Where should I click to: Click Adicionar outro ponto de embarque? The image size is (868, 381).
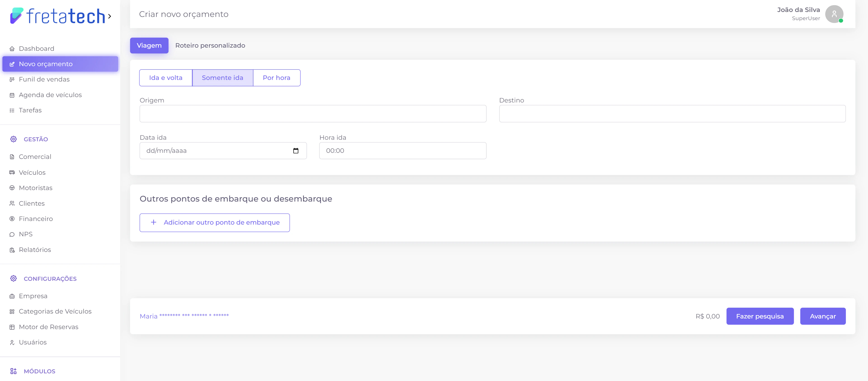tap(215, 223)
